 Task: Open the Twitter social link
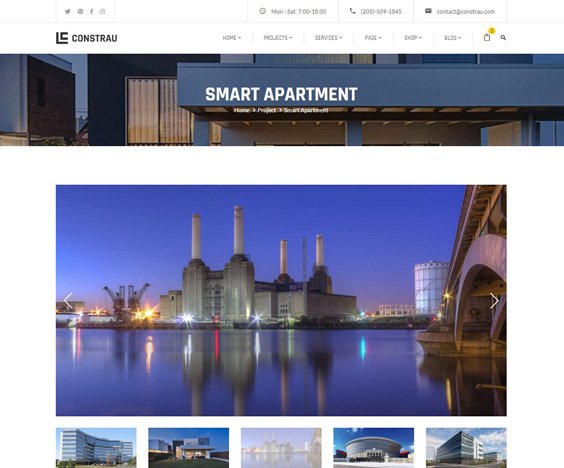coord(67,12)
